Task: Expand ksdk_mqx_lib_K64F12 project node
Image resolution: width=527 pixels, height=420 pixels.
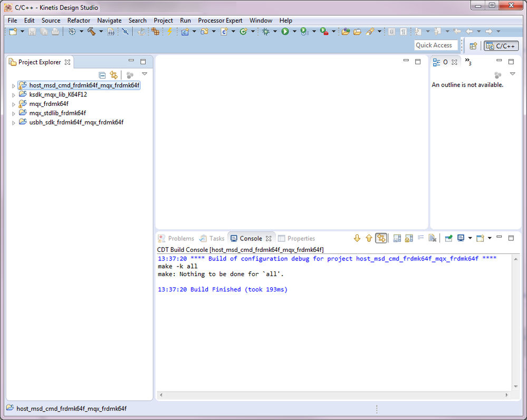Action: click(13, 95)
